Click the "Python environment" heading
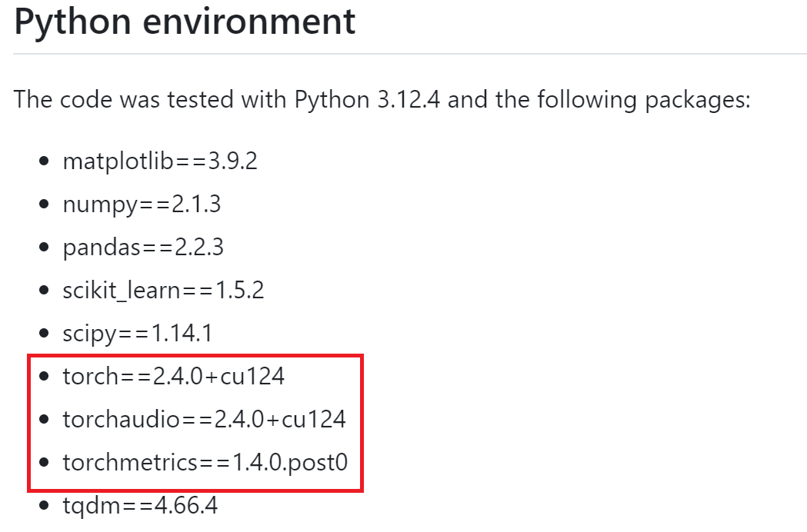The height and width of the screenshot is (532, 807). [185, 22]
